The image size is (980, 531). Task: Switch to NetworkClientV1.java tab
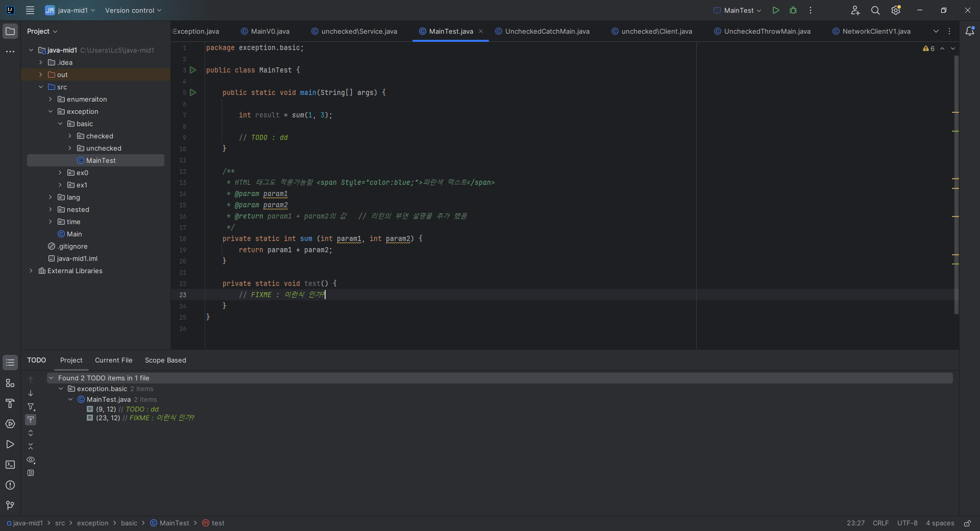871,31
